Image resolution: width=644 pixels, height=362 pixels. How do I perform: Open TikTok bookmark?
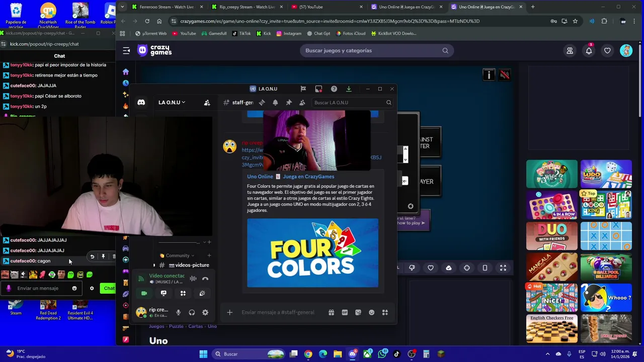(240, 34)
